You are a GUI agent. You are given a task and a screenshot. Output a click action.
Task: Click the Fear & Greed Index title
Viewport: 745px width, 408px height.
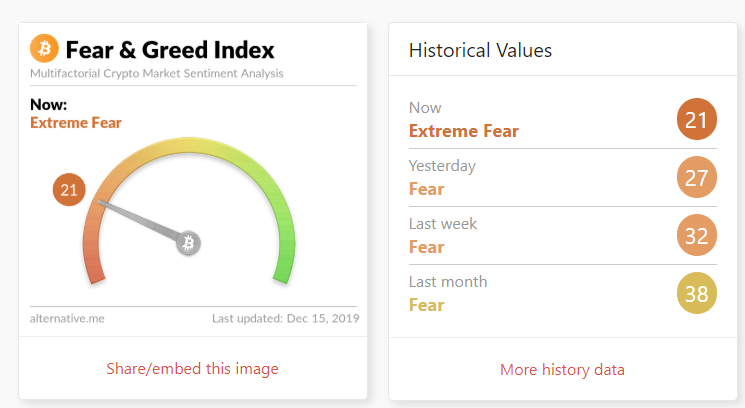coord(170,49)
